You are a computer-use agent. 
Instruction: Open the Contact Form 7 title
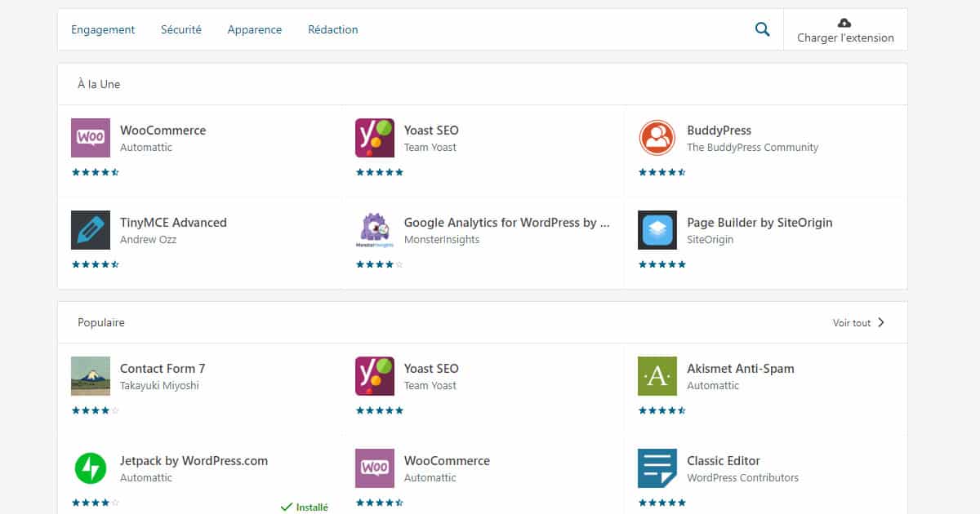click(x=163, y=369)
